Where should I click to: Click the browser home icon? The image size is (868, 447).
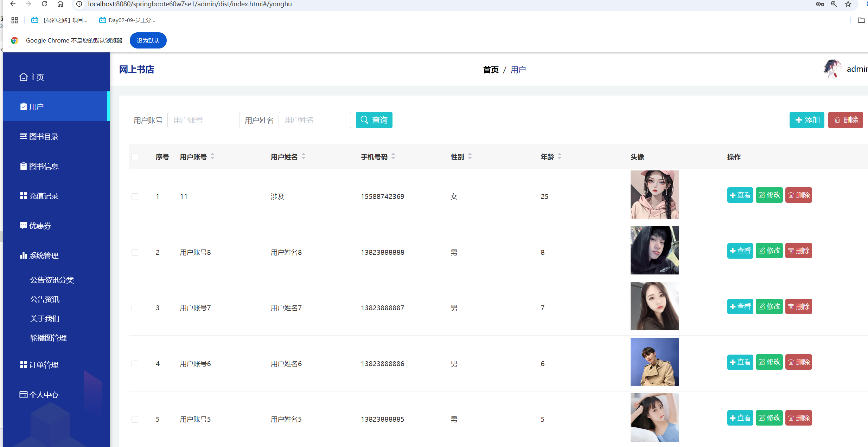pyautogui.click(x=60, y=4)
